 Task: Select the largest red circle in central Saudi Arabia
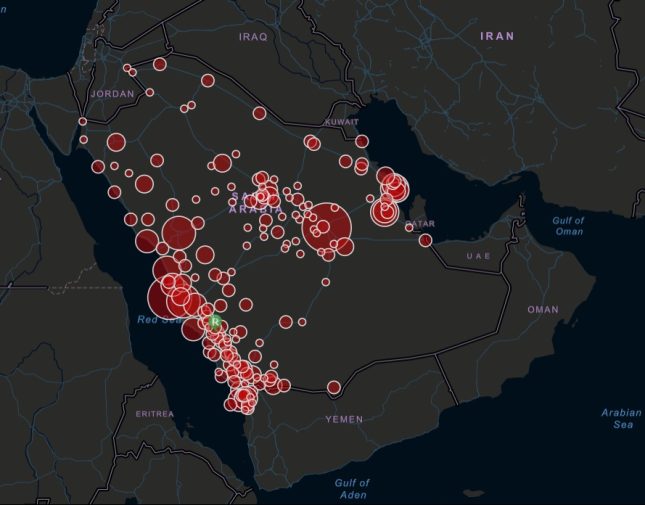pos(327,228)
